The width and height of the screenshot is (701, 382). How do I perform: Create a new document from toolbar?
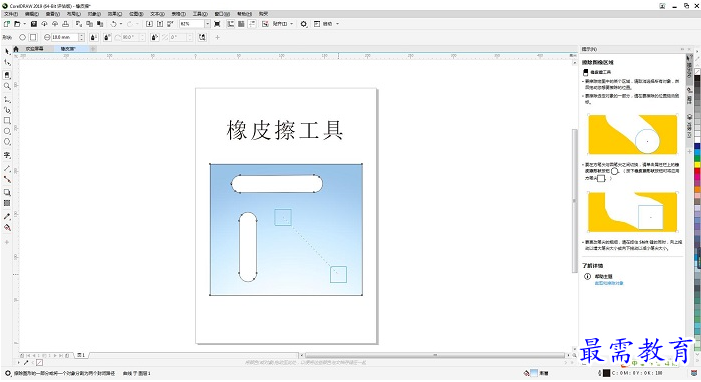7,24
